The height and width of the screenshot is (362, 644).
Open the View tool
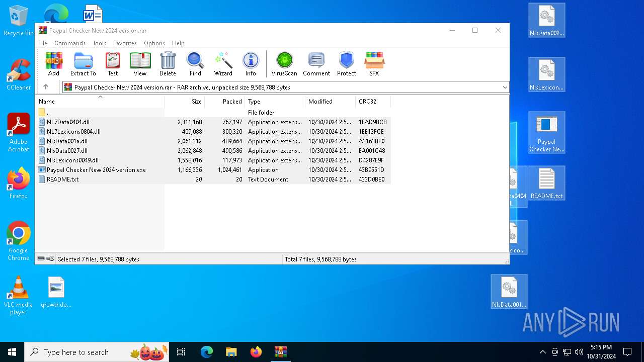pos(140,64)
